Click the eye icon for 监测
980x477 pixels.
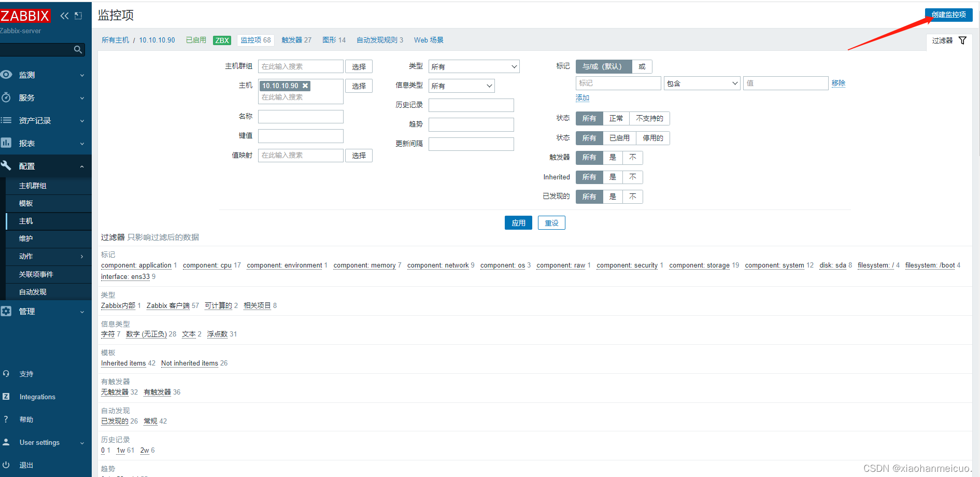[x=6, y=75]
